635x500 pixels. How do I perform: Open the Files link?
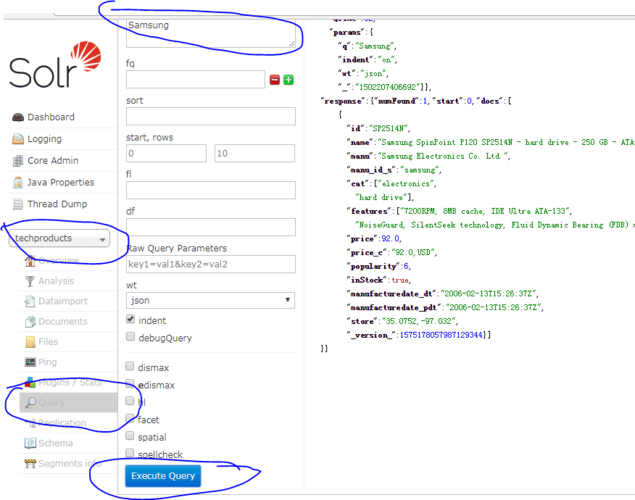pyautogui.click(x=48, y=342)
